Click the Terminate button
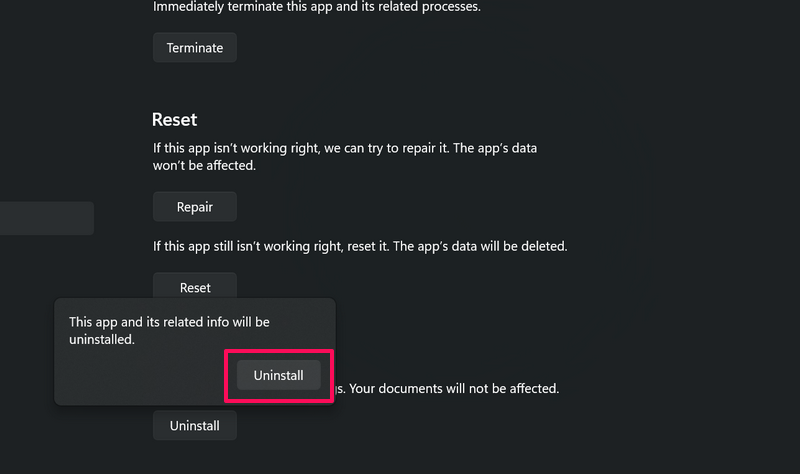Viewport: 800px width, 474px height. tap(194, 47)
